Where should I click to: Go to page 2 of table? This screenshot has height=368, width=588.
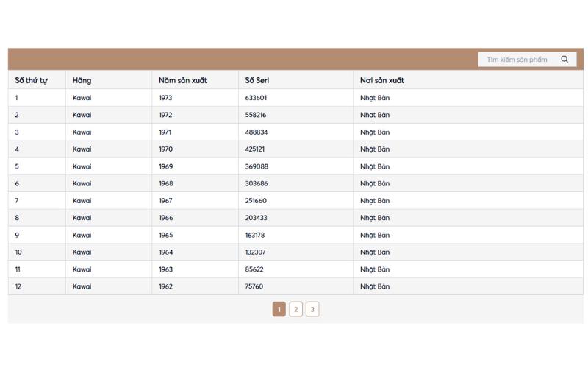tap(295, 310)
